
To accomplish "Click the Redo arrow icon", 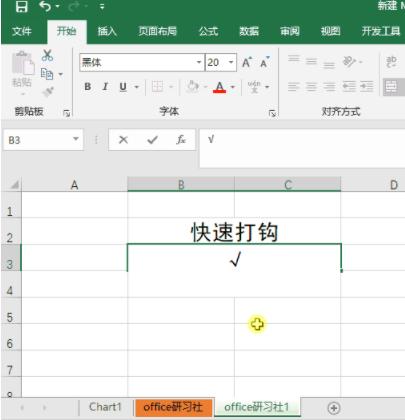I will pos(74,6).
